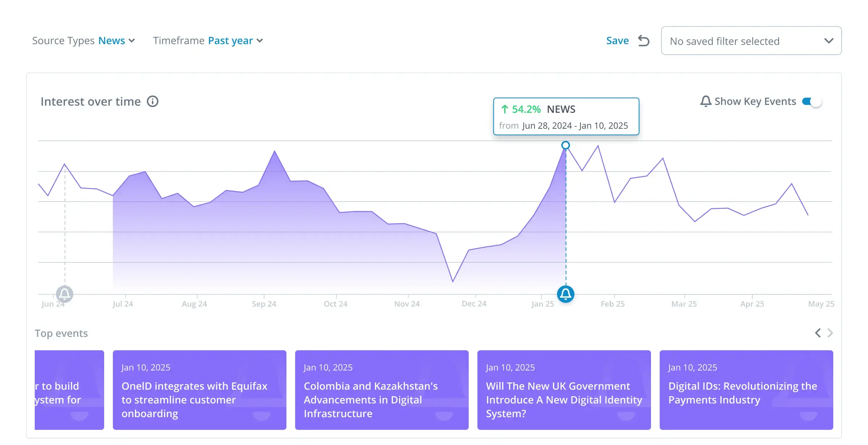Click the reset filters undo arrow icon
Viewport: 868px width, 445px height.
point(644,41)
